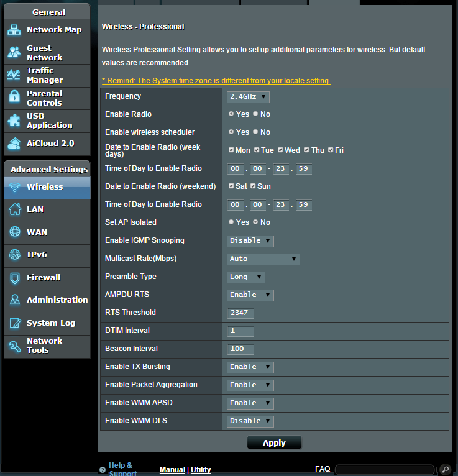The width and height of the screenshot is (458, 476).
Task: Click the Help & Support link
Action: 122,469
